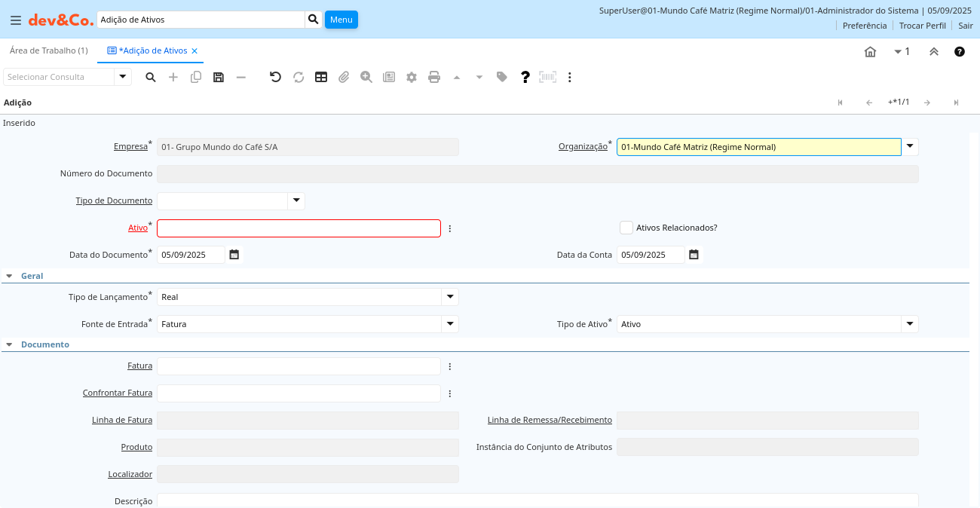Click into the Ativo input field

click(299, 228)
